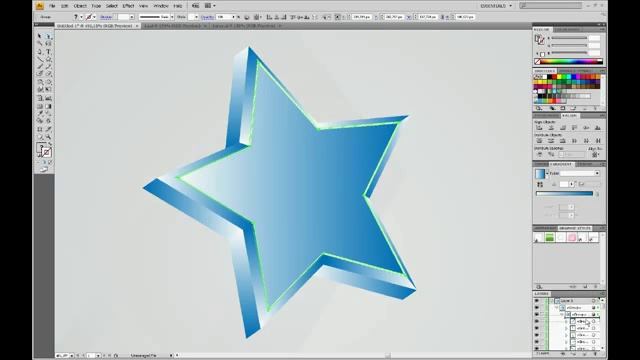Hide Layer 1 using its eye icon

click(537, 301)
